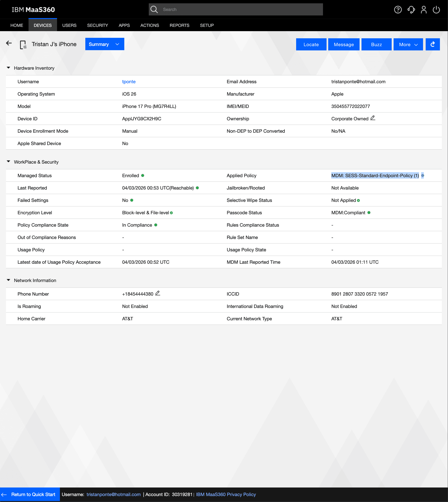The image size is (448, 502).
Task: Open footer tristanponte@hotmail.com link
Action: [x=113, y=495]
